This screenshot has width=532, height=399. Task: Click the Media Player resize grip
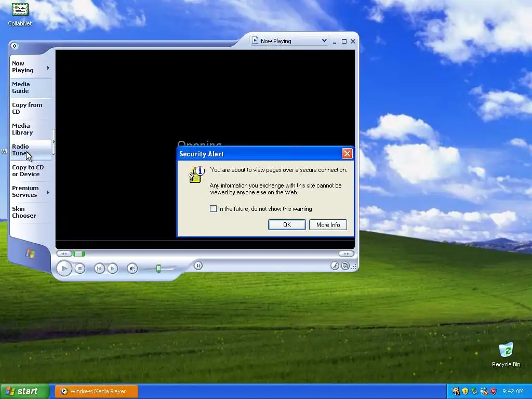(354, 267)
